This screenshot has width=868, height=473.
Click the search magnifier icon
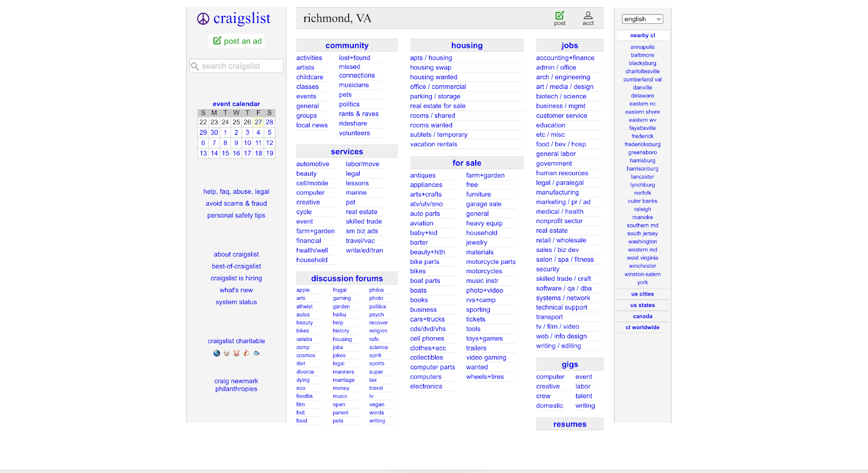[195, 66]
